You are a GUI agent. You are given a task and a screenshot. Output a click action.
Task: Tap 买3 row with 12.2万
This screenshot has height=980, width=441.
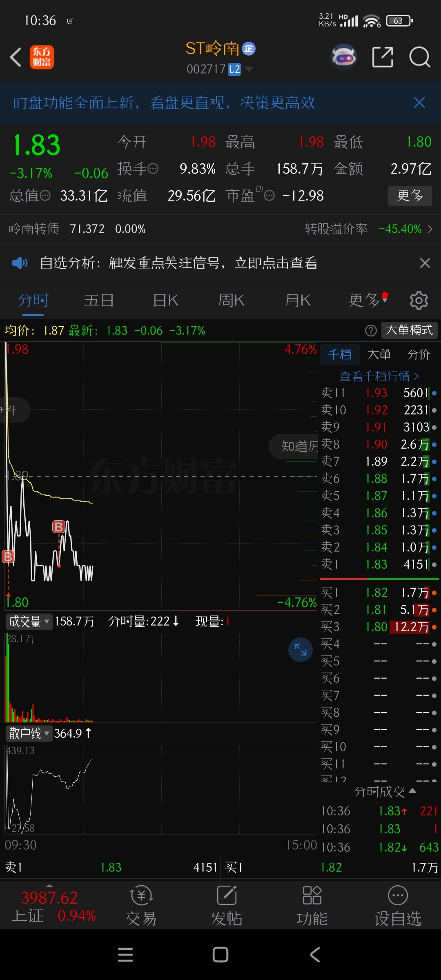tap(379, 627)
